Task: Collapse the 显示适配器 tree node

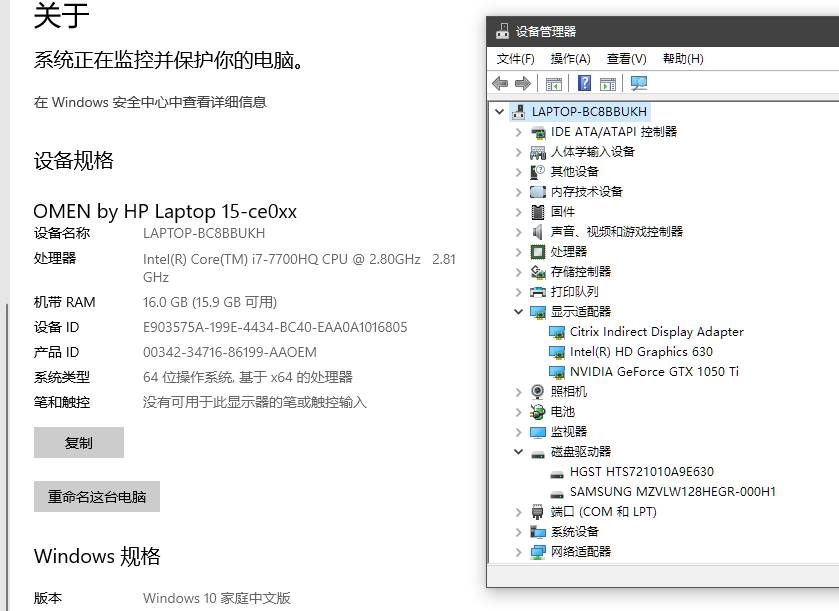Action: coord(518,311)
